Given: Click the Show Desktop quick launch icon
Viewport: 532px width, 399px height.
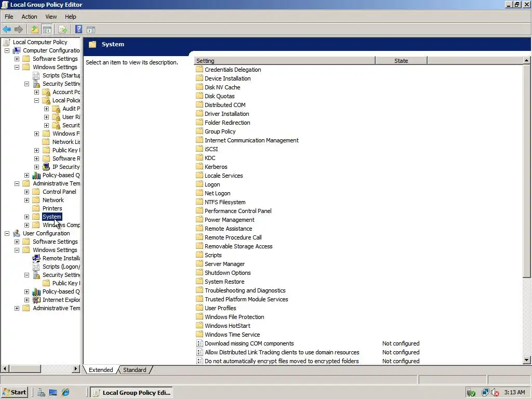Looking at the screenshot, I should pos(53,393).
